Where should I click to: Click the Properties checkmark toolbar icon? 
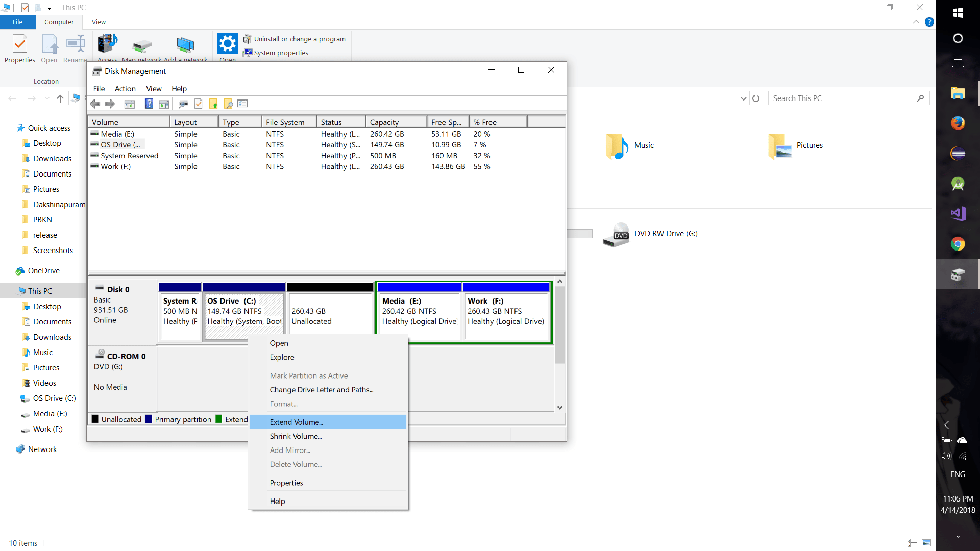click(x=199, y=104)
